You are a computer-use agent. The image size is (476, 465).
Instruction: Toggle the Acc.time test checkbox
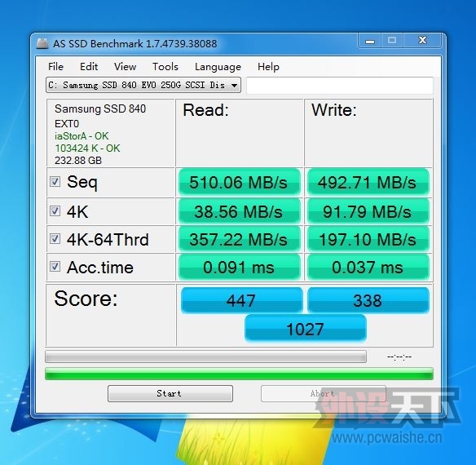(x=55, y=267)
